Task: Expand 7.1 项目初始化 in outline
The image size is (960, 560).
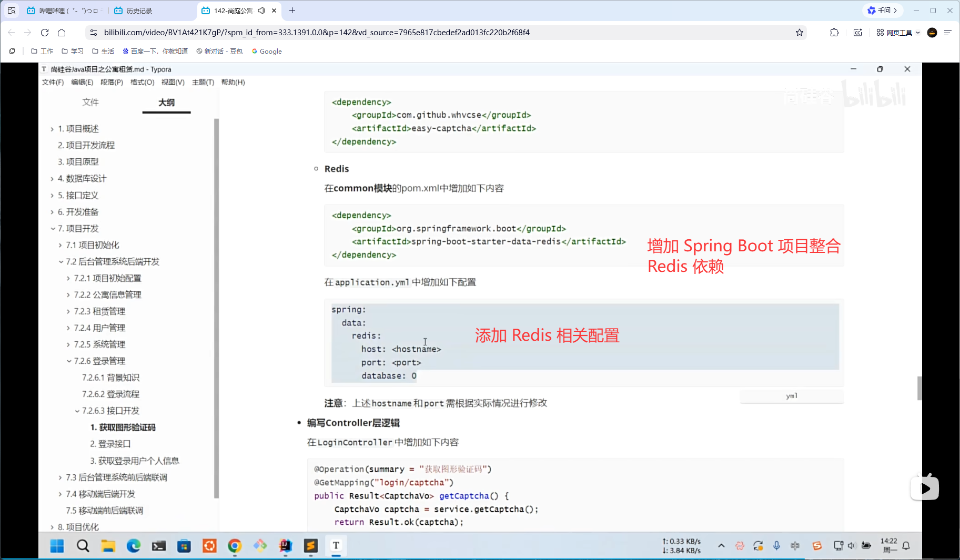Action: 60,245
